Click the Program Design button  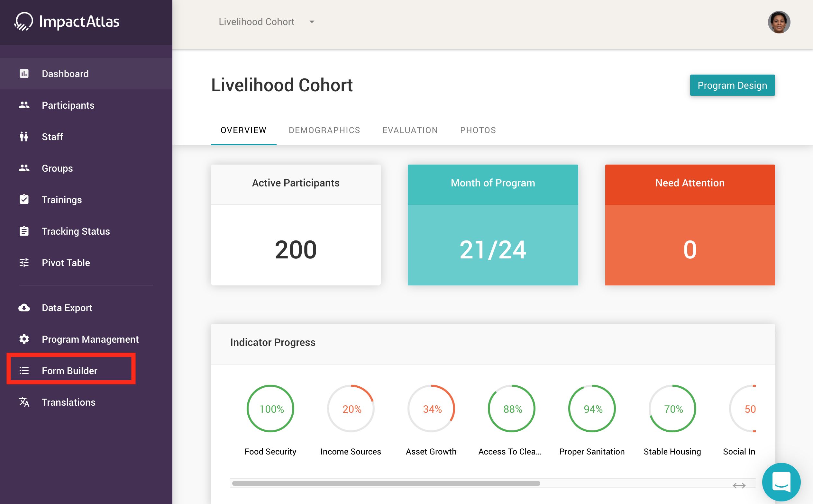tap(732, 85)
